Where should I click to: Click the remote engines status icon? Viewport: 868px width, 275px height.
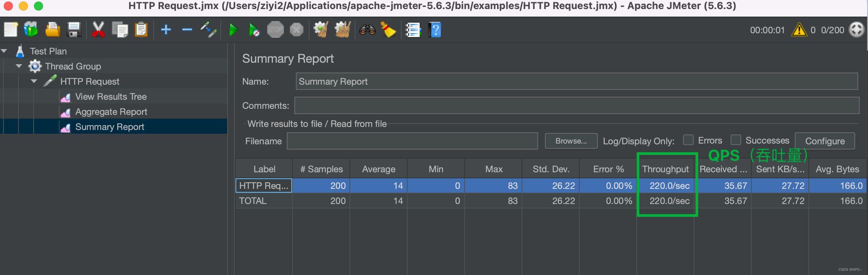856,29
